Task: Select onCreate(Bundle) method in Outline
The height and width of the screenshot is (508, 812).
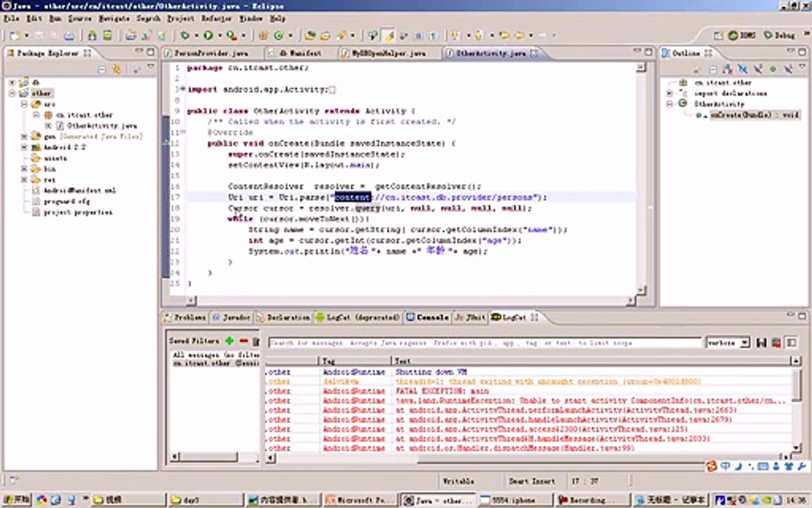Action: (x=754, y=115)
